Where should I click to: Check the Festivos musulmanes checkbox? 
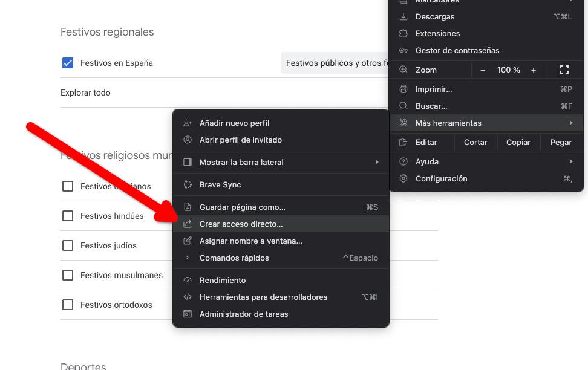(68, 275)
